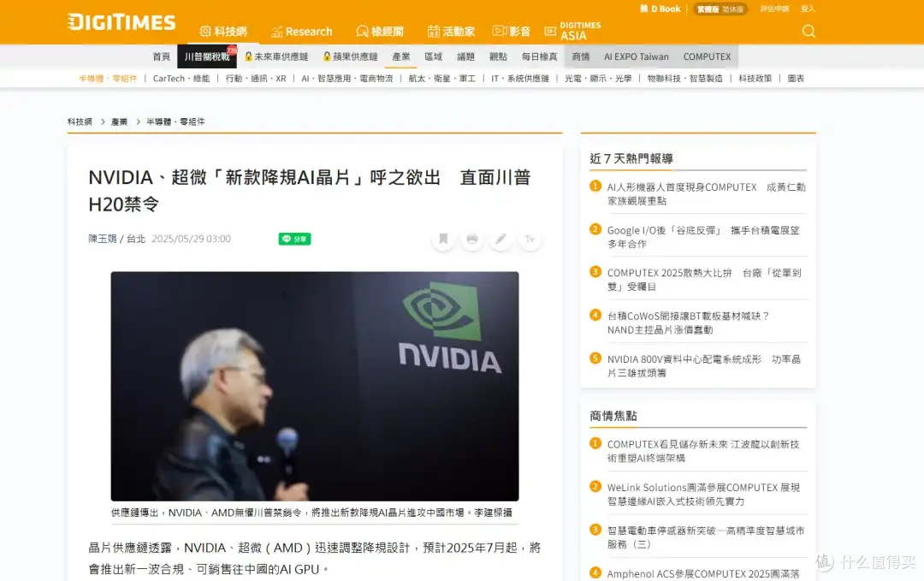Select 觀點 in navigation bar

(498, 56)
